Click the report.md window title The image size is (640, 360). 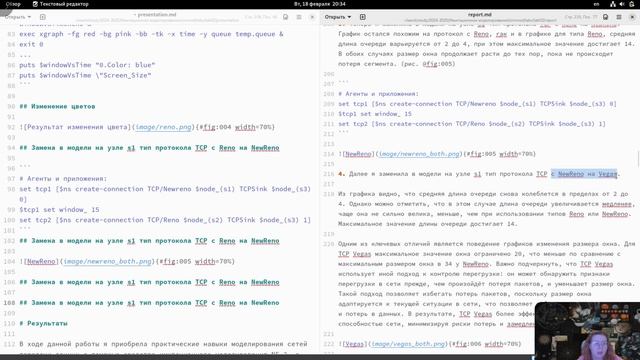(x=480, y=14)
